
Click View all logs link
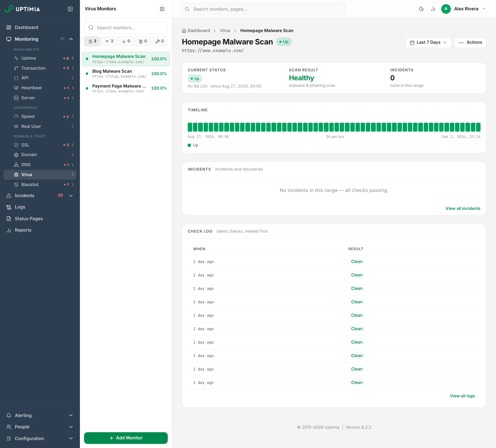(462, 396)
